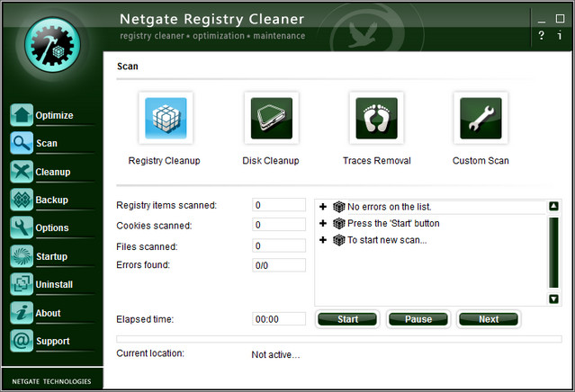Click the Registry items scanned field

pos(279,205)
